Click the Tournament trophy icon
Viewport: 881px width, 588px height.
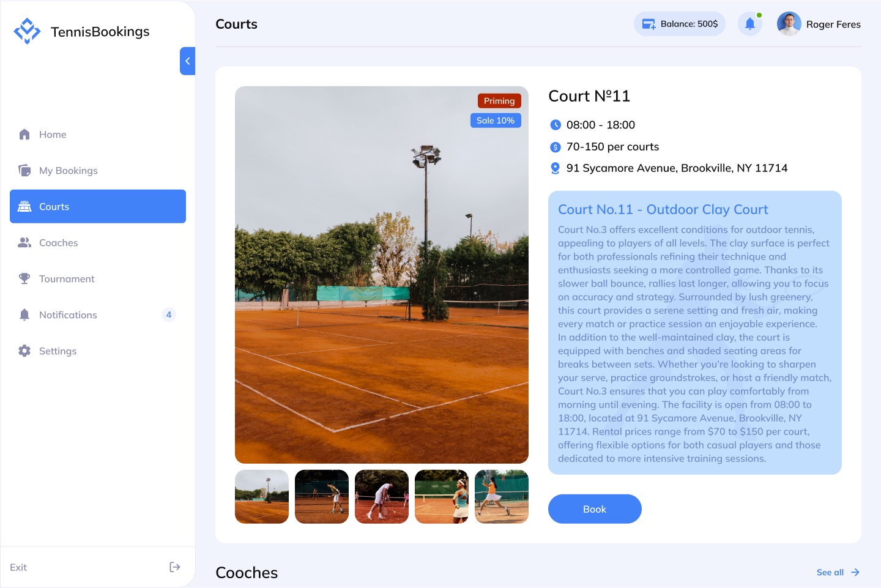[x=24, y=279]
